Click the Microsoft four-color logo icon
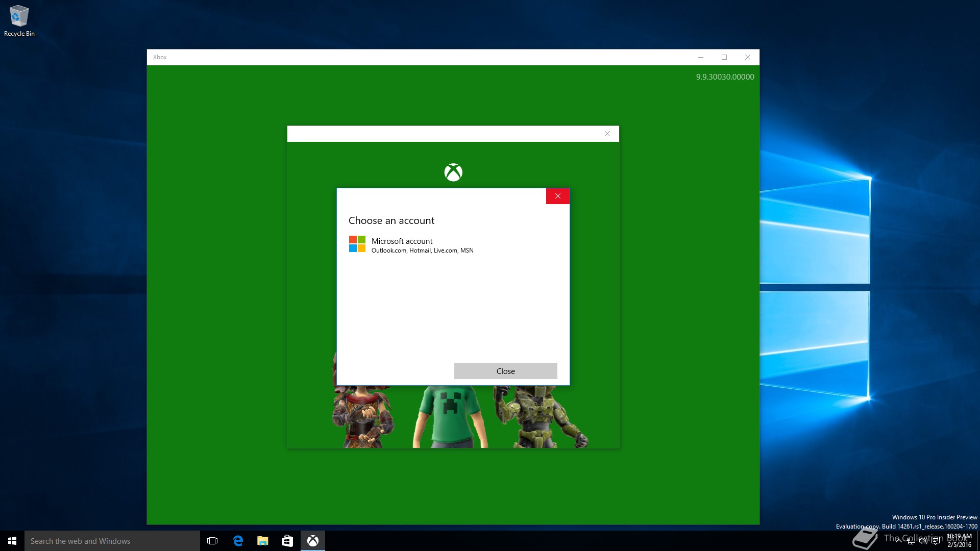Screen dimensions: 980x551 (357, 244)
